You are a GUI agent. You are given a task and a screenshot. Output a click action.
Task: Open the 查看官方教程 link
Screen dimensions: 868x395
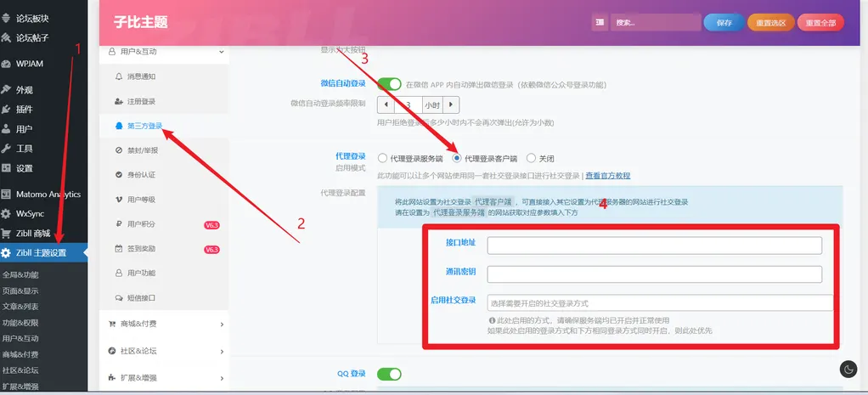[x=608, y=176]
